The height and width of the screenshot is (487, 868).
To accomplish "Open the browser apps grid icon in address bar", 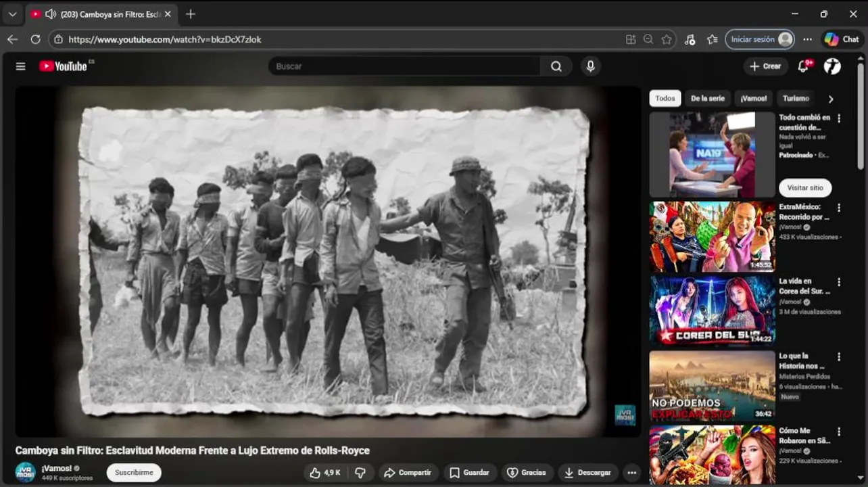I will click(x=631, y=39).
